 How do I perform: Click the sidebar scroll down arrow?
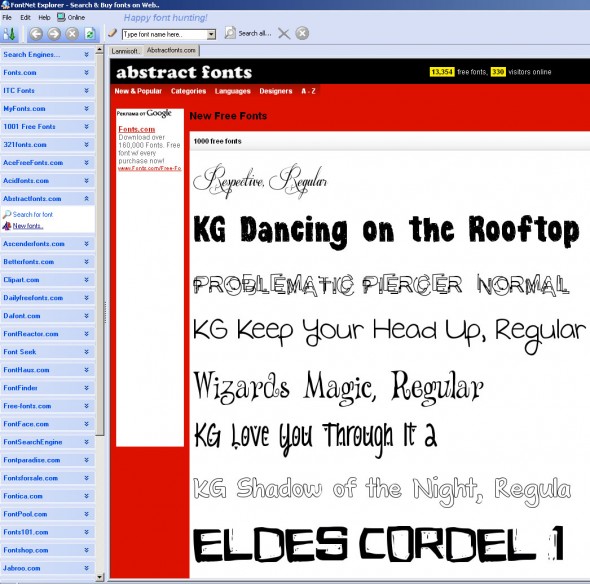pyautogui.click(x=99, y=576)
